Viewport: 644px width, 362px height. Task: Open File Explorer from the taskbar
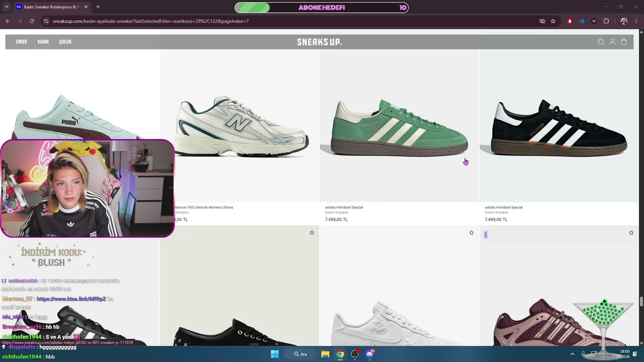click(x=325, y=354)
